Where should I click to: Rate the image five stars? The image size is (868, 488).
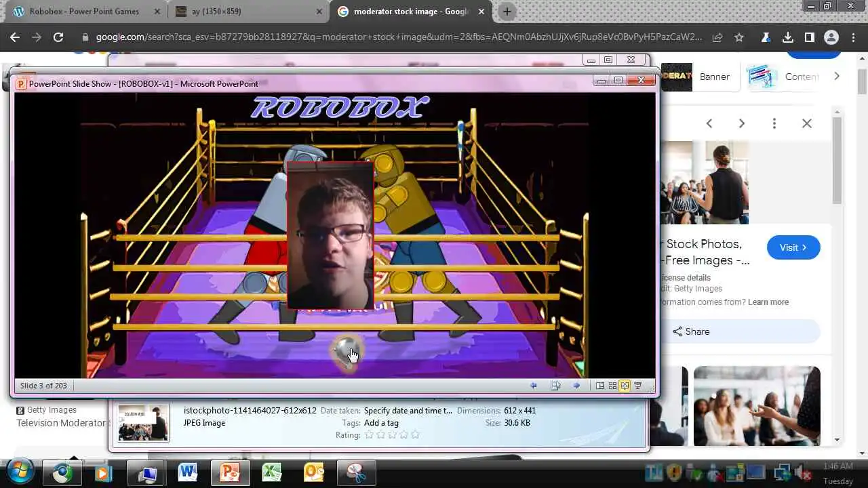click(416, 434)
